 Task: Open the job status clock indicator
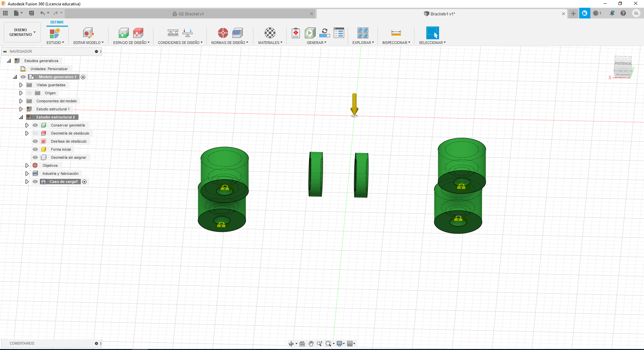point(597,13)
